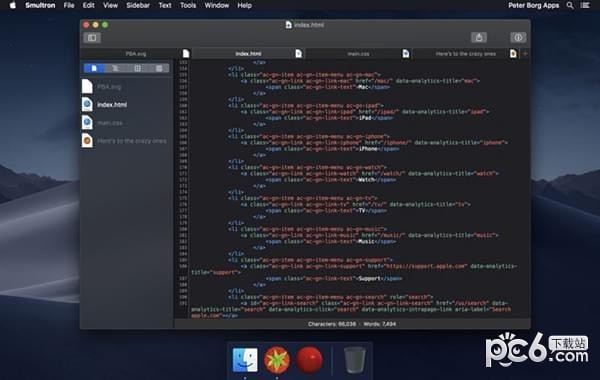Open the Help menu
Screen dimensions: 600x380
(x=245, y=5)
